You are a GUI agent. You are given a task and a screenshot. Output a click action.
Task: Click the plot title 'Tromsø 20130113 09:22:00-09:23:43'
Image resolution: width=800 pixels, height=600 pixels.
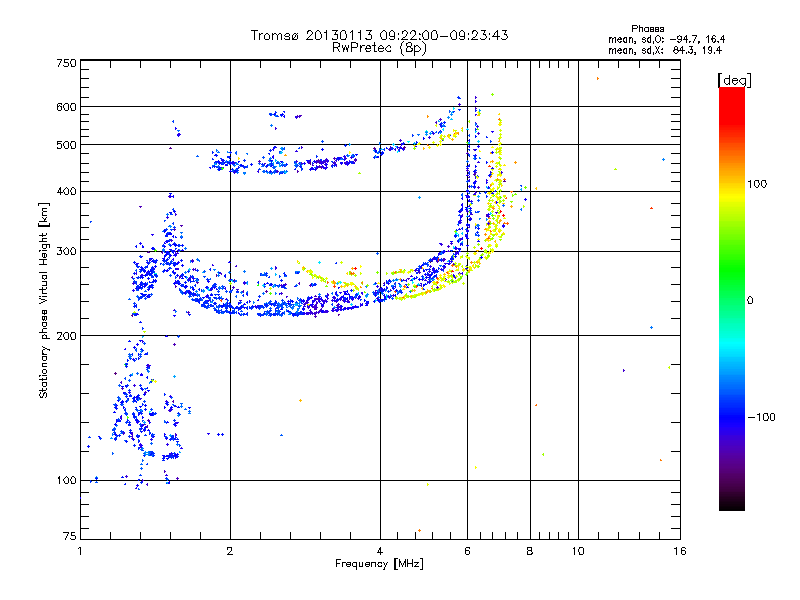coord(379,35)
